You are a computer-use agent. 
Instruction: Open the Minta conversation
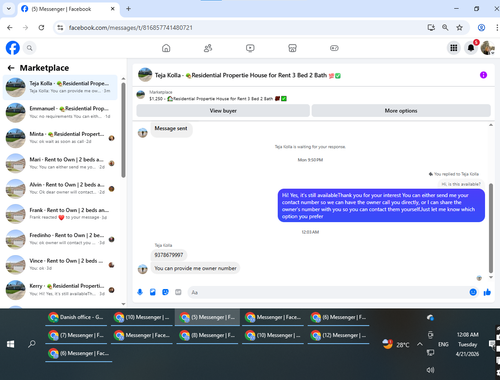point(60,138)
